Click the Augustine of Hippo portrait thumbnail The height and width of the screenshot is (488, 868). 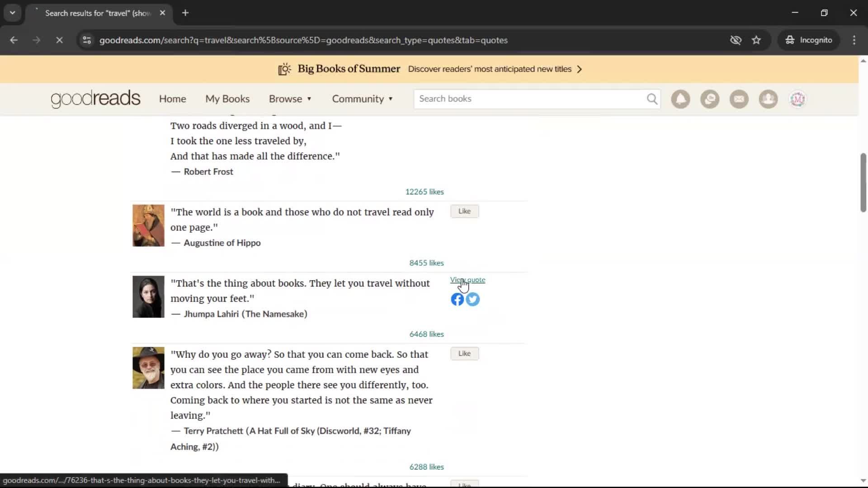coord(148,225)
